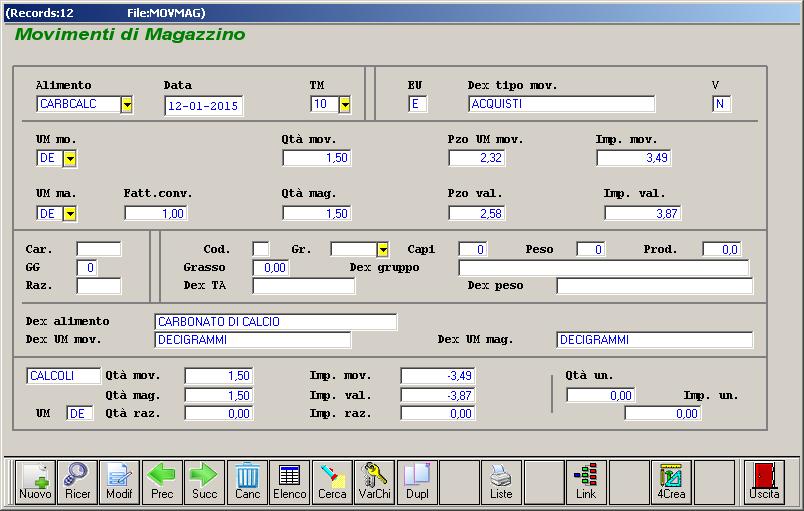Exit via the Uscita red door icon
Image resolution: width=804 pixels, height=511 pixels.
[x=764, y=482]
